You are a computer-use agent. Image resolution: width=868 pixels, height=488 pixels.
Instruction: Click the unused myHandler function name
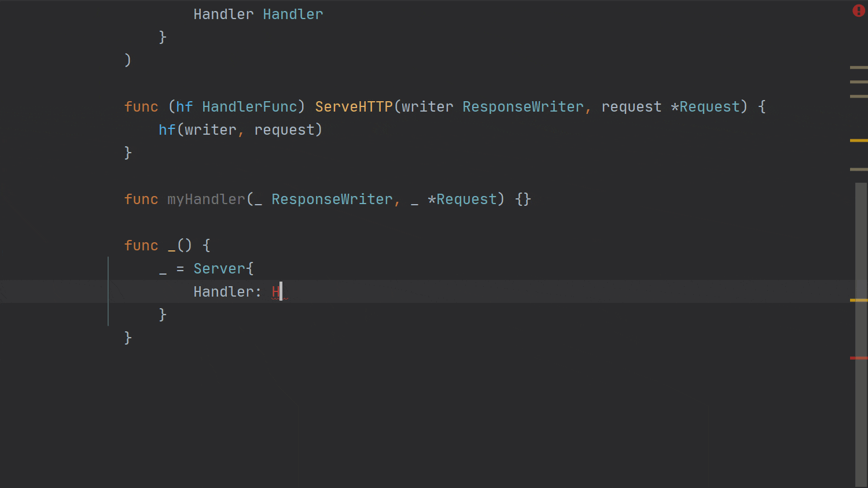coord(206,199)
